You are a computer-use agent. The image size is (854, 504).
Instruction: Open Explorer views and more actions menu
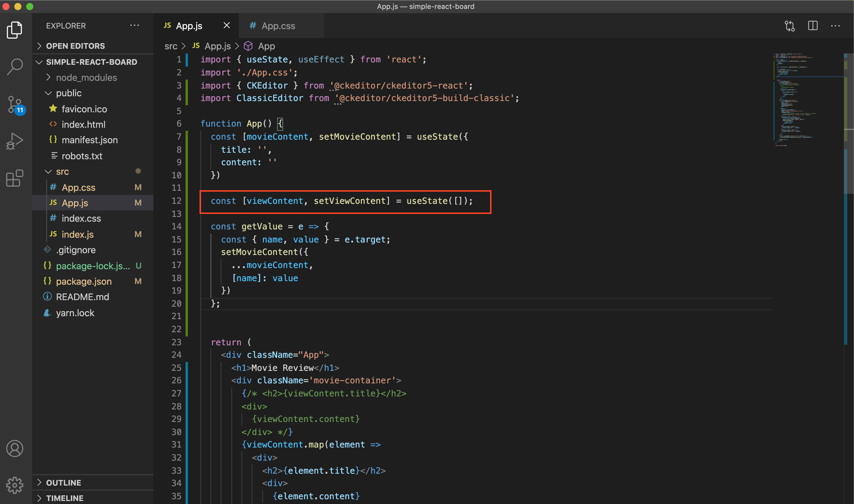point(135,26)
